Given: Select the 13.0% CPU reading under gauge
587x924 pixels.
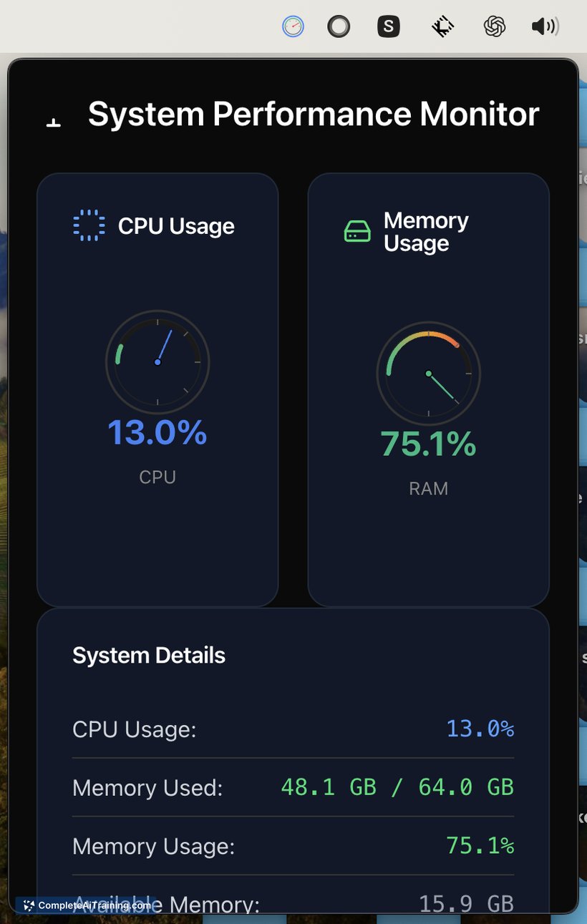Looking at the screenshot, I should pos(157,432).
